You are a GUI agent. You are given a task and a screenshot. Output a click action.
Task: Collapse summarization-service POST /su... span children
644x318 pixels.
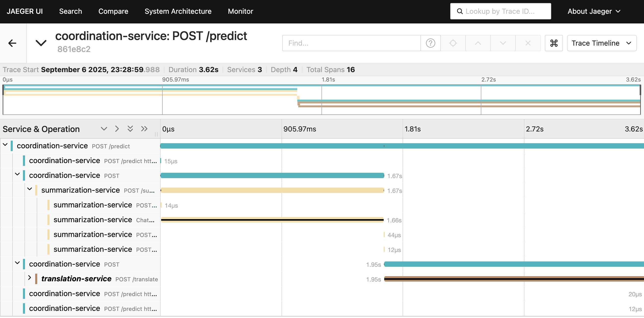(30, 189)
